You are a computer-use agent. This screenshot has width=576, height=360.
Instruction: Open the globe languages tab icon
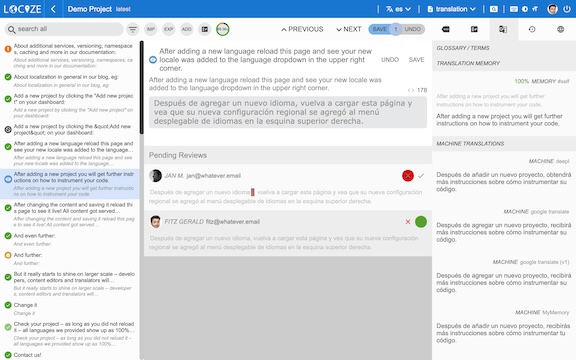pyautogui.click(x=561, y=29)
